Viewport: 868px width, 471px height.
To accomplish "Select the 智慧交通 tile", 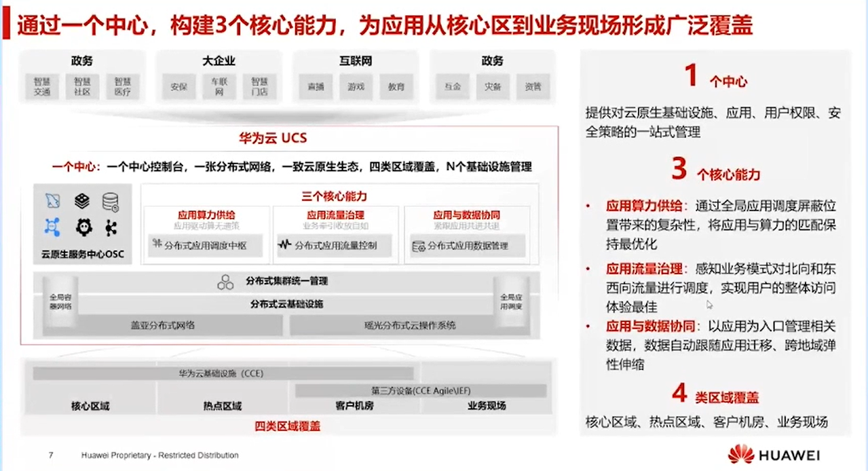I will (x=42, y=87).
